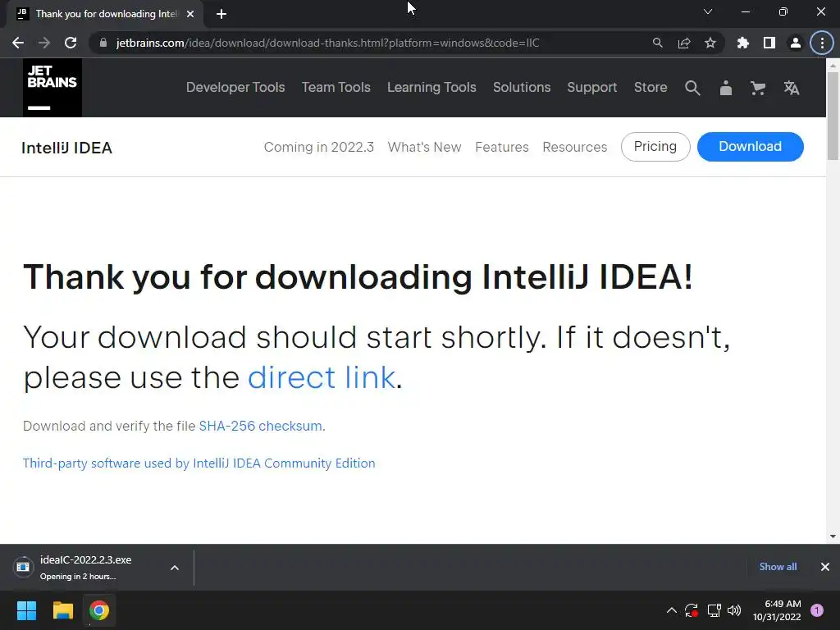Screen dimensions: 840x630
Task: Open Coming in 2022.3 page
Action: [x=319, y=147]
